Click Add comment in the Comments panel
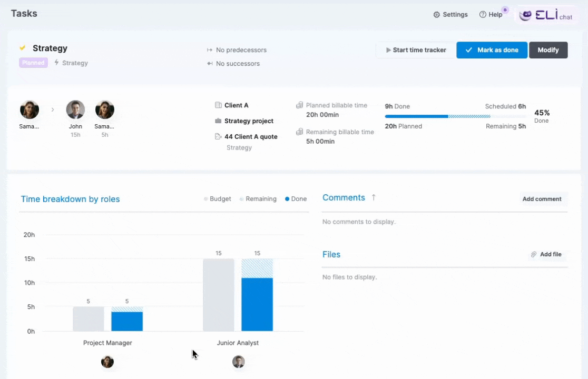Image resolution: width=588 pixels, height=379 pixels. click(x=542, y=199)
